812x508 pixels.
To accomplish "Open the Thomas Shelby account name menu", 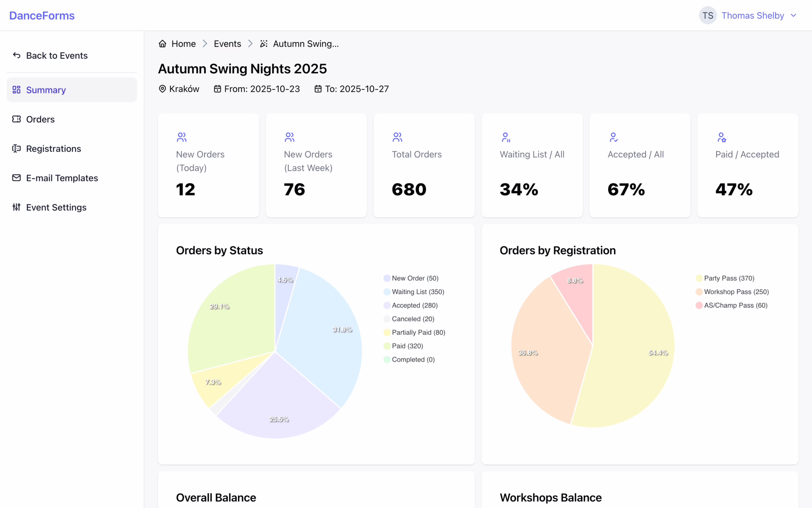I will tap(753, 15).
